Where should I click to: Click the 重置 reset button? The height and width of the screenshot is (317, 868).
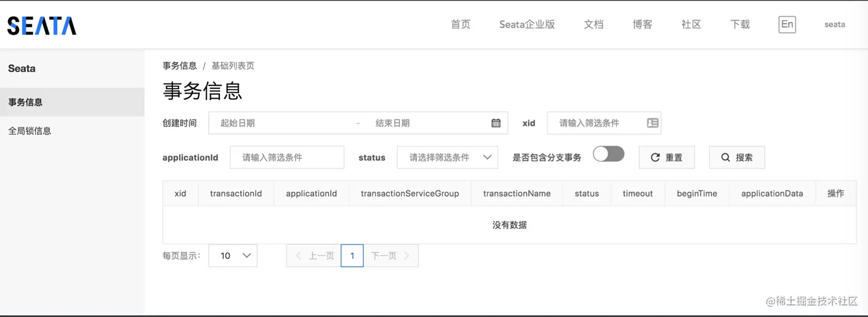coord(666,157)
